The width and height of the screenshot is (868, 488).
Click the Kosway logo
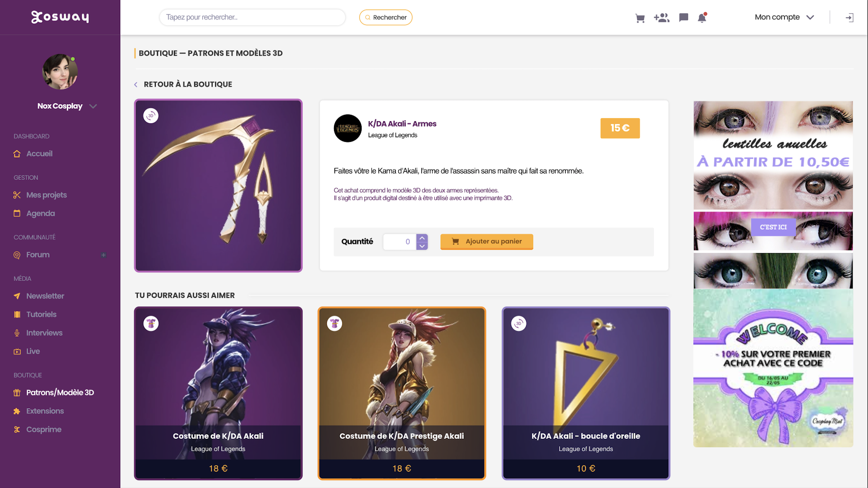[x=60, y=17]
